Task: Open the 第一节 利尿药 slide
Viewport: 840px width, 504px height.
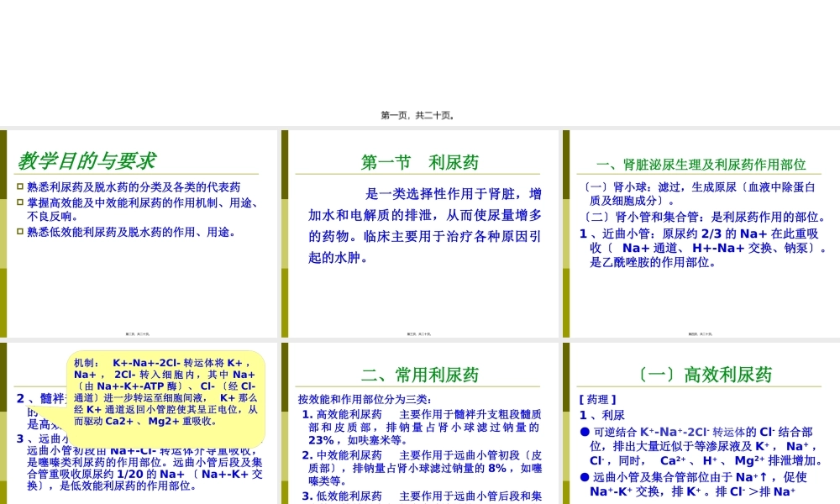Action: (x=420, y=162)
